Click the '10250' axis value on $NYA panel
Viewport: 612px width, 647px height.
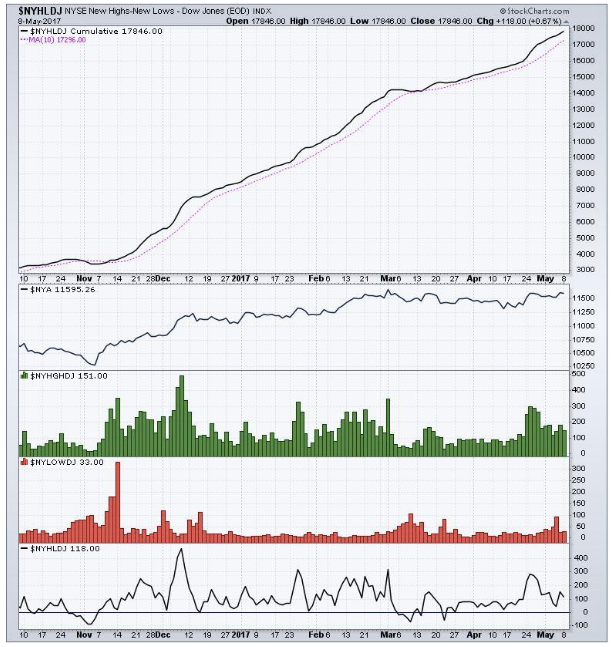point(583,366)
